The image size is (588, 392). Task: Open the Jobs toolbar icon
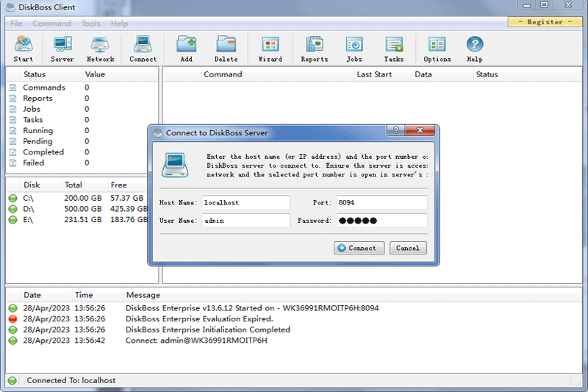coord(354,49)
